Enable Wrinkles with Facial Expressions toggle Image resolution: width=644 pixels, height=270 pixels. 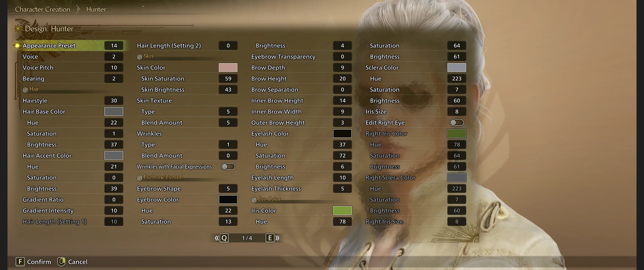[228, 166]
